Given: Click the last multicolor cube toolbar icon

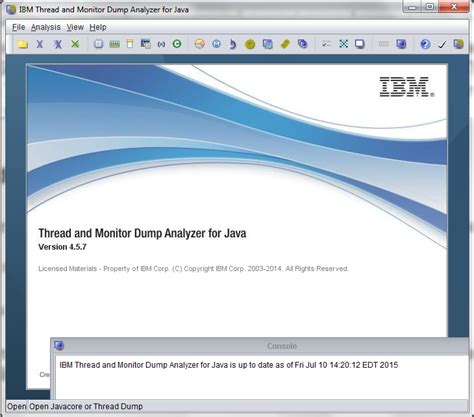Looking at the screenshot, I should tap(459, 44).
